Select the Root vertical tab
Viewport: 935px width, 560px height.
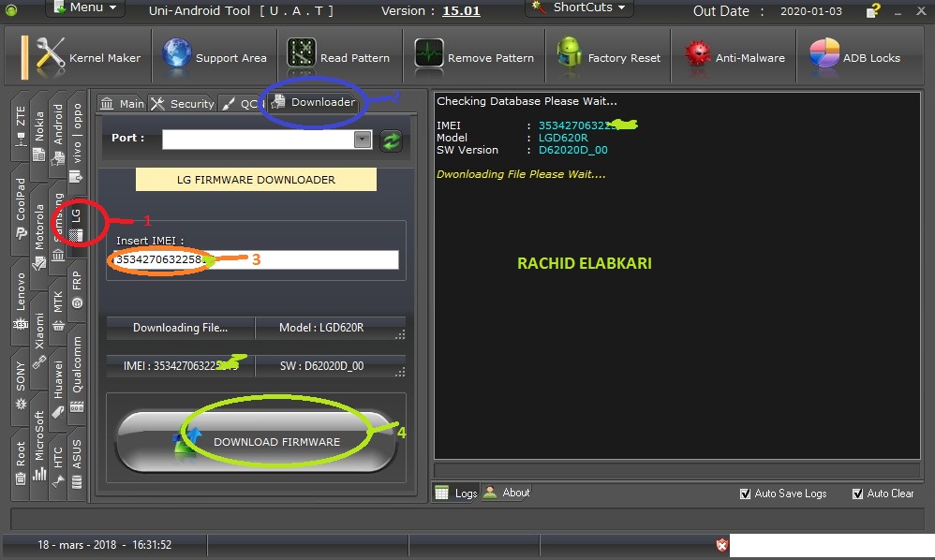tap(21, 464)
